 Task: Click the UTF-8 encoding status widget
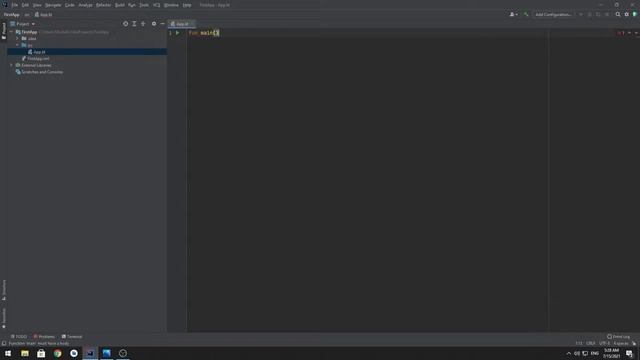pyautogui.click(x=604, y=343)
